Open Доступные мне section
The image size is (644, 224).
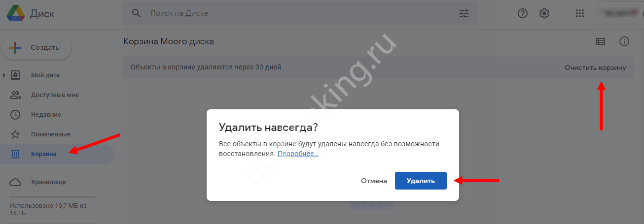55,95
